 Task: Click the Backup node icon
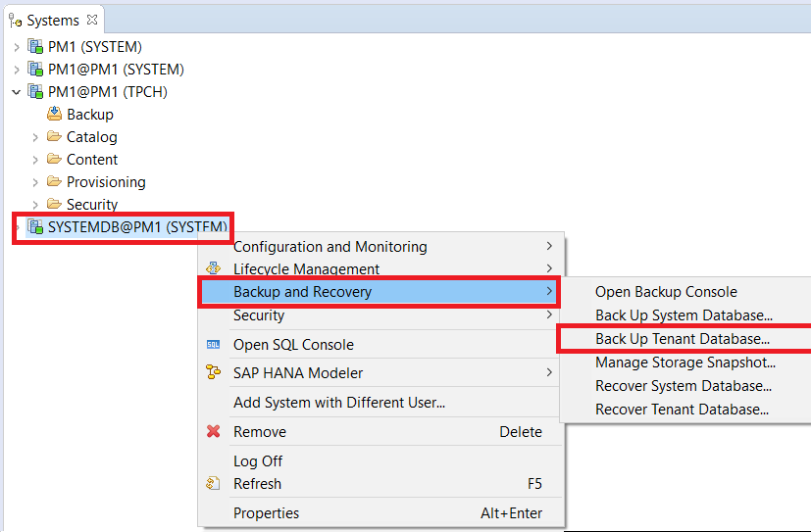click(x=54, y=114)
